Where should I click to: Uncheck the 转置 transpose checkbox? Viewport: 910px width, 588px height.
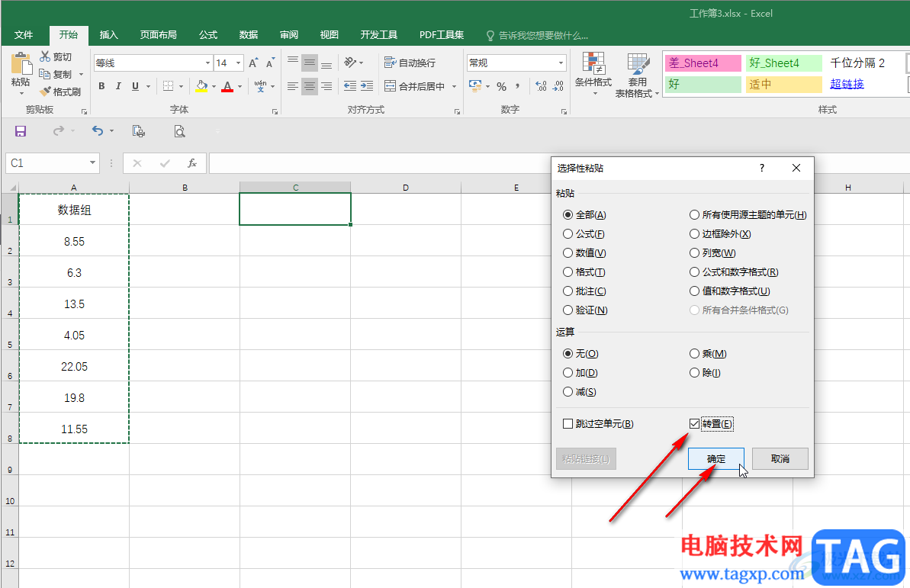(694, 424)
